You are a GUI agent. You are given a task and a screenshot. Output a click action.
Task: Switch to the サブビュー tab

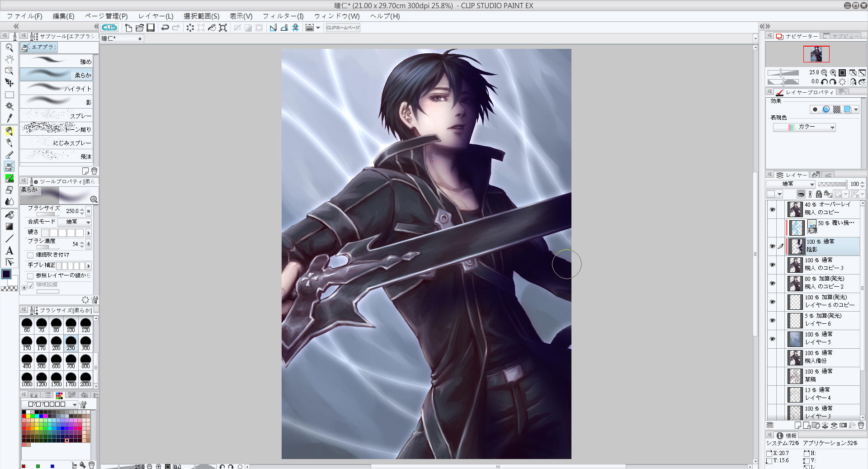[x=841, y=36]
